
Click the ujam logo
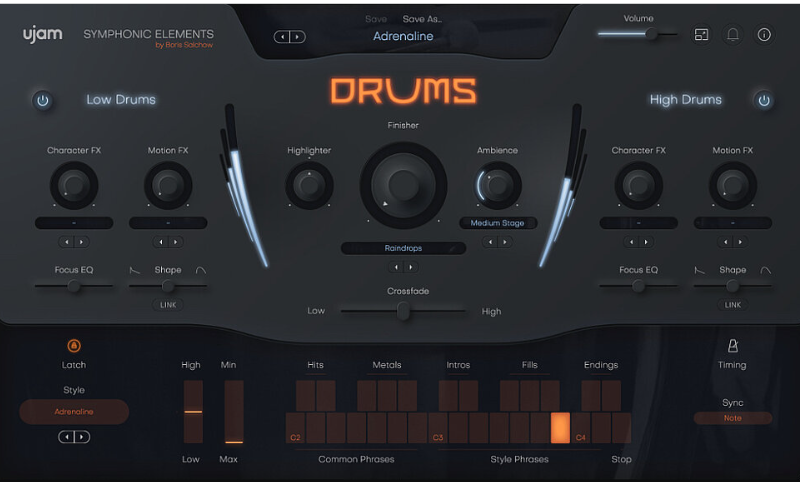coord(42,35)
